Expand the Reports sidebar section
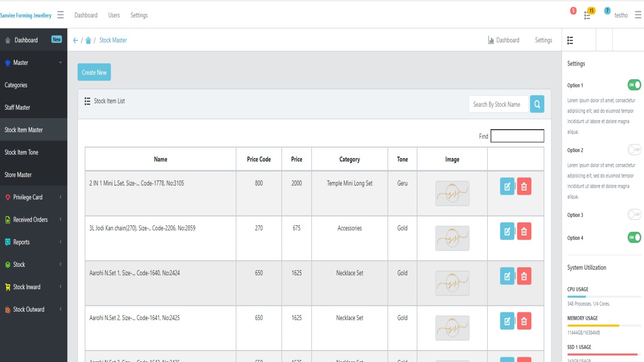 (x=33, y=242)
